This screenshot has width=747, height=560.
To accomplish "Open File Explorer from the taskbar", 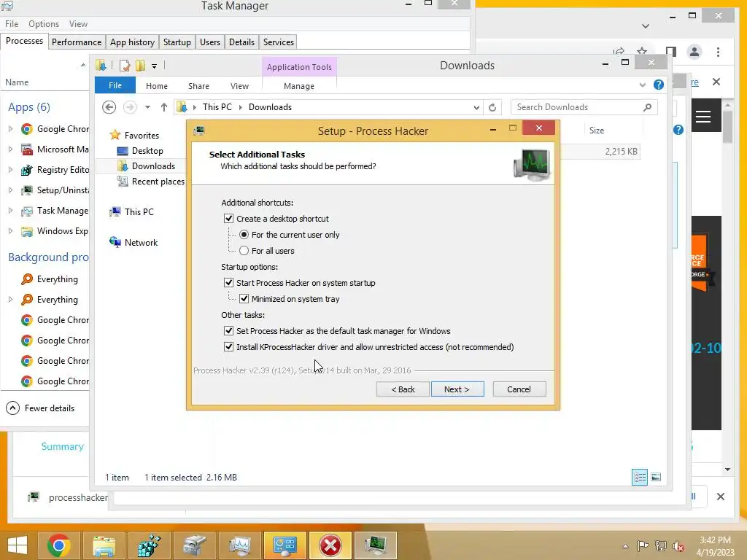I will tap(104, 545).
